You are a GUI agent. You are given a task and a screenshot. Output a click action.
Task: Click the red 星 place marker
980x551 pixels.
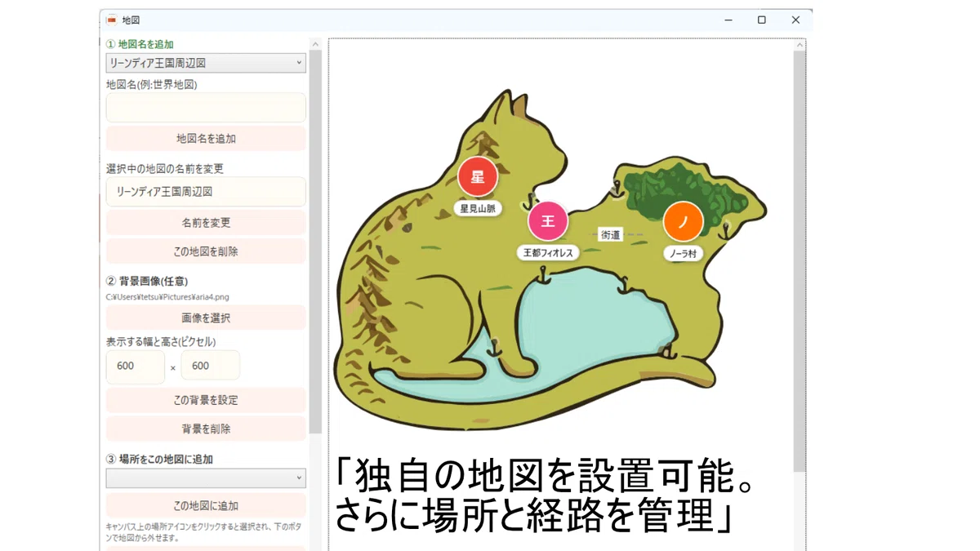tap(478, 177)
